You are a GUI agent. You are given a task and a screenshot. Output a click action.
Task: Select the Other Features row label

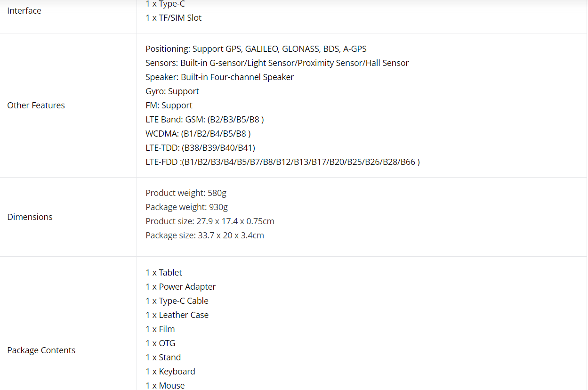point(36,106)
